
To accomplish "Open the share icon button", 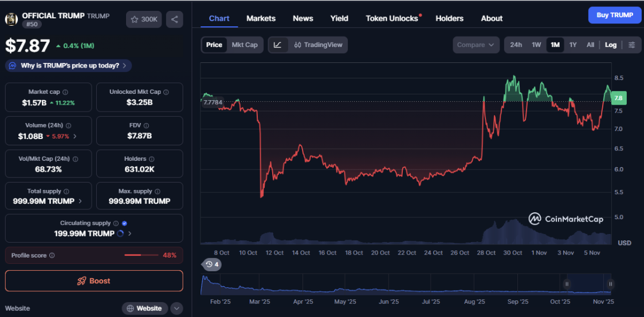I will tap(175, 19).
